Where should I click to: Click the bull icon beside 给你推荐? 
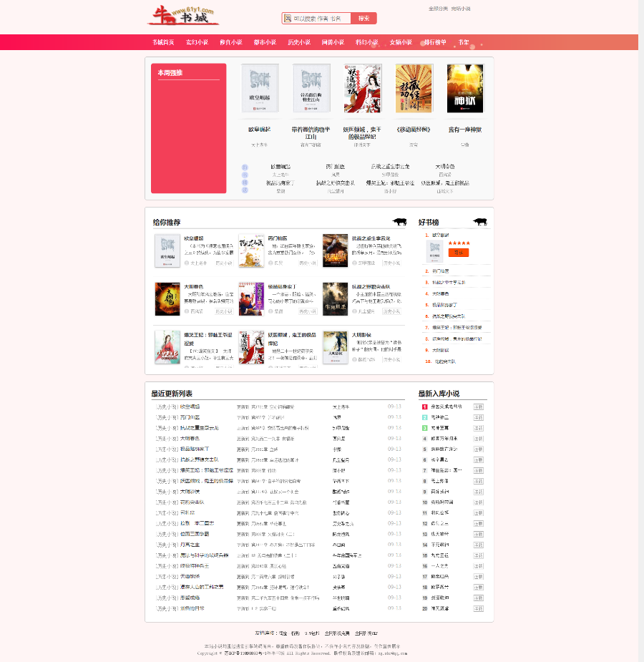(399, 222)
